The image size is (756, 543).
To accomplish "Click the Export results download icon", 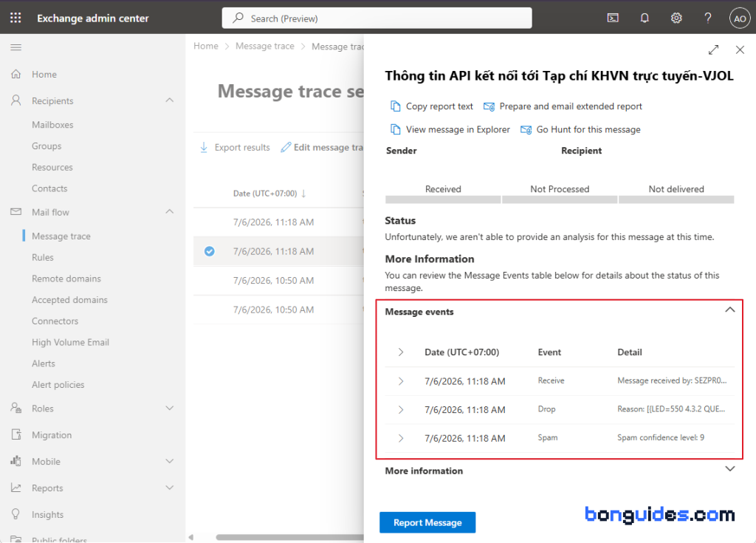I will coord(204,147).
